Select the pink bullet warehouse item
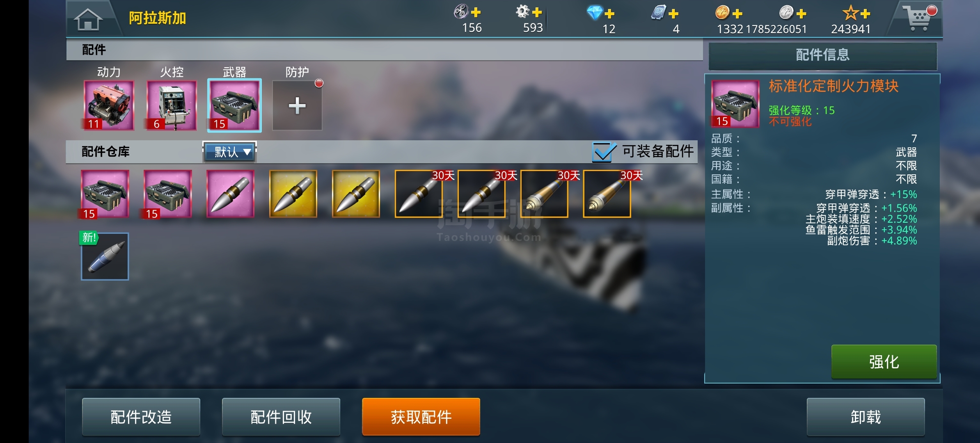This screenshot has width=980, height=443. [230, 194]
